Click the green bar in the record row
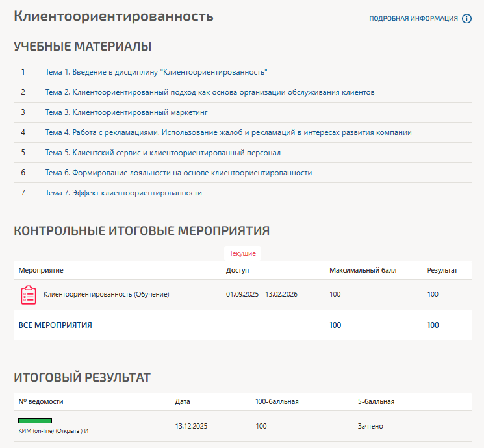 point(35,421)
